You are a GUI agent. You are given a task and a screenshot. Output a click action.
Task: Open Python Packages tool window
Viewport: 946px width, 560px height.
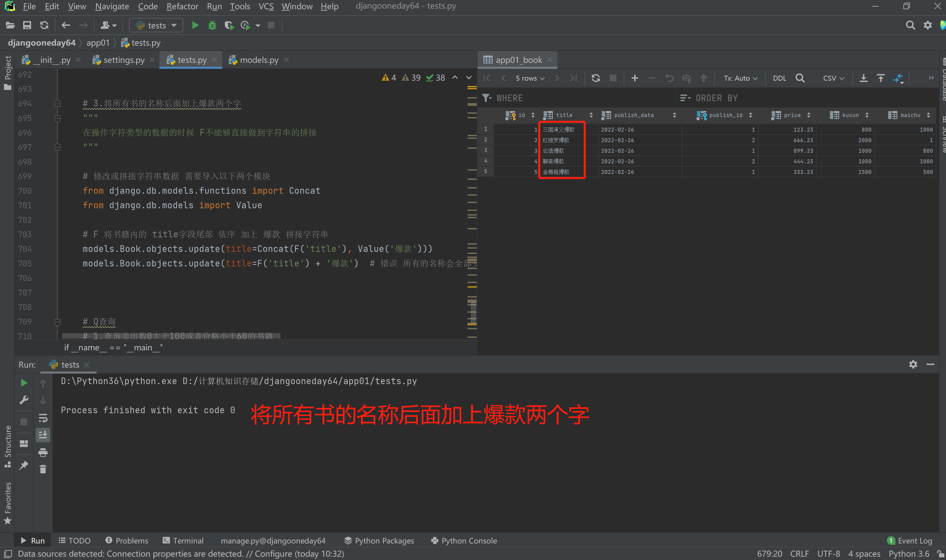(x=379, y=540)
